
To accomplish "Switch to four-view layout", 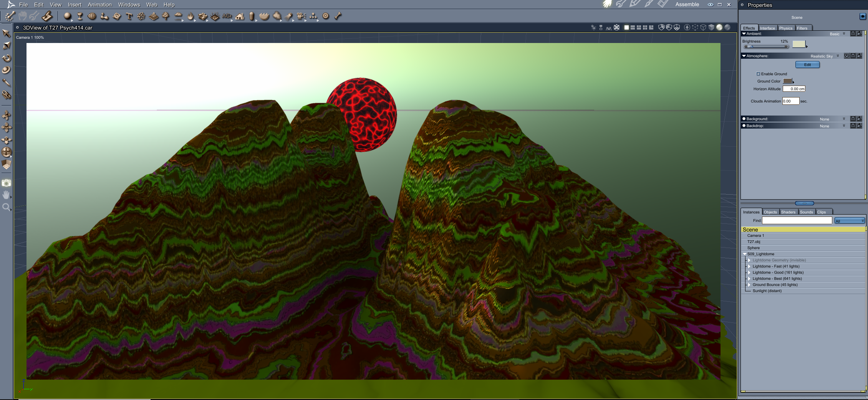I will point(645,28).
